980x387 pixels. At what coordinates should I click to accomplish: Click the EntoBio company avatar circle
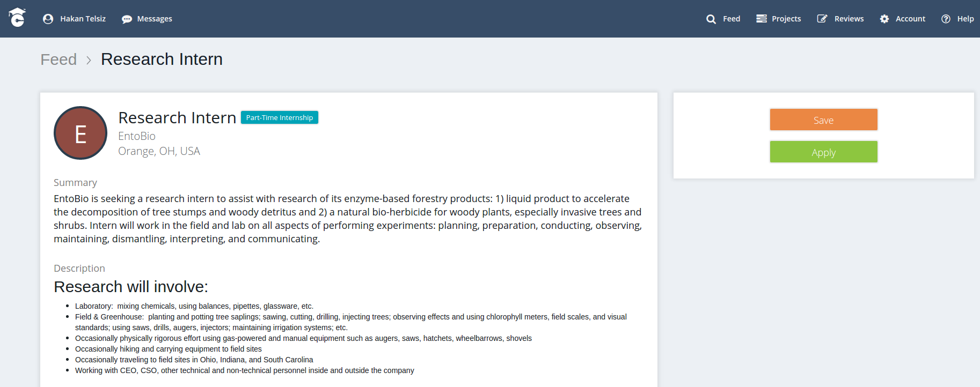coord(81,133)
